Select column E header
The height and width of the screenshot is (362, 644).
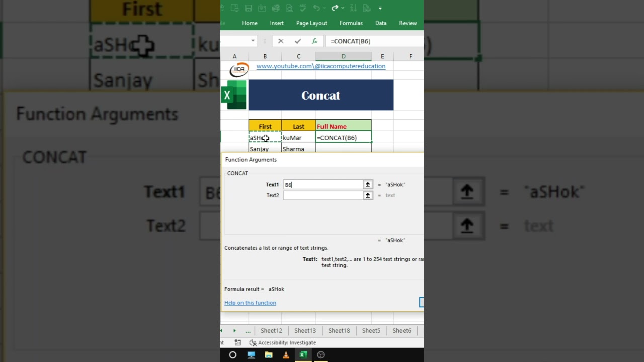382,56
